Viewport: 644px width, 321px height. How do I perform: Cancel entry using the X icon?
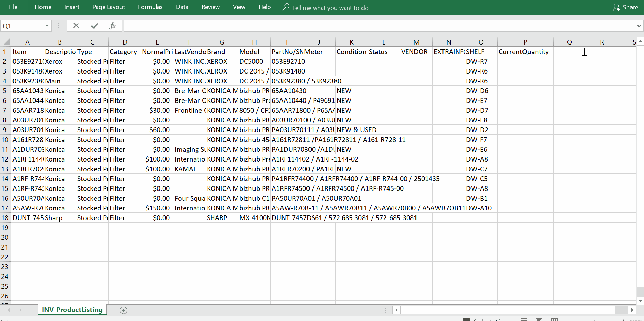pyautogui.click(x=76, y=26)
